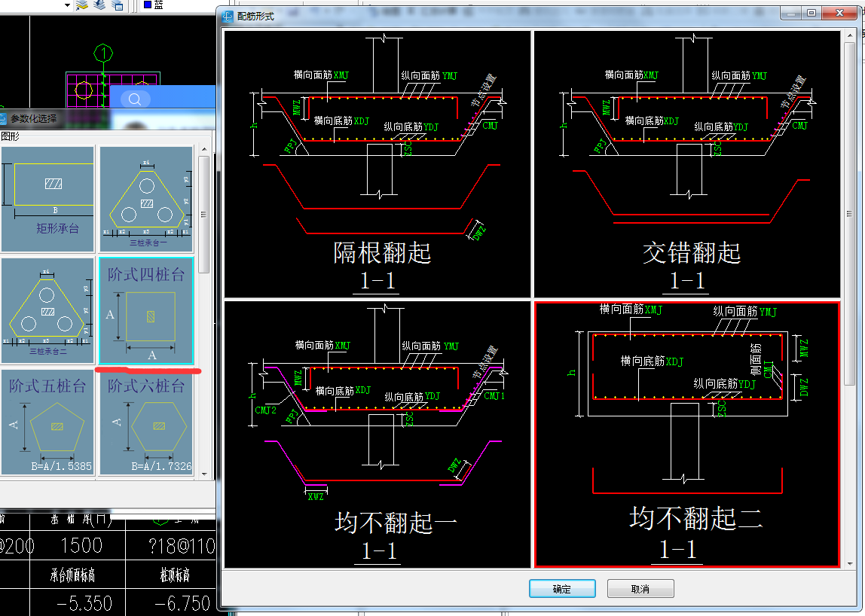Choose the 三桩承台二 shape tile
The width and height of the screenshot is (865, 616).
click(47, 310)
